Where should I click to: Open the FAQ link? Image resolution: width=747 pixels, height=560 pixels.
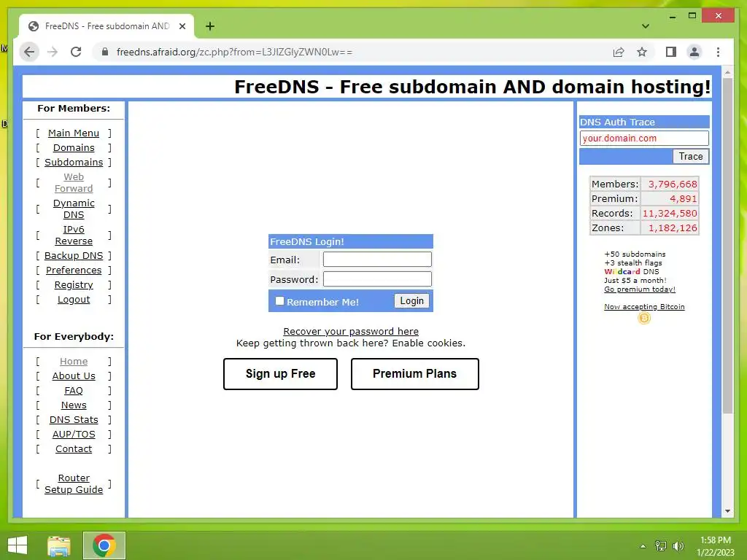(74, 391)
